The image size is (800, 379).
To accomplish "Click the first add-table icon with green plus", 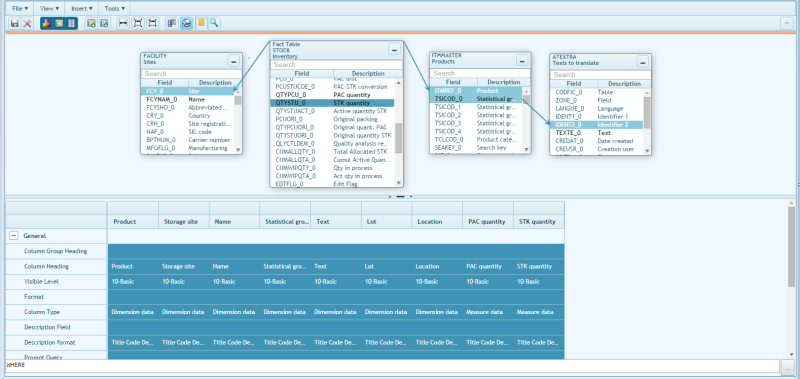I will click(91, 23).
